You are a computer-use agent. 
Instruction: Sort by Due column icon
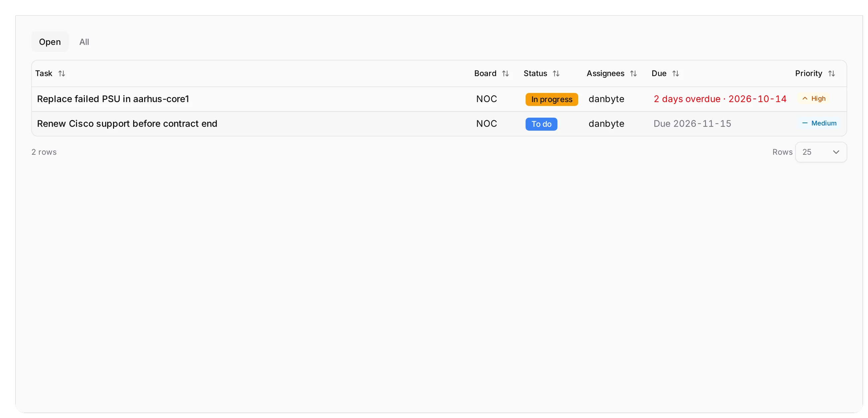(676, 73)
